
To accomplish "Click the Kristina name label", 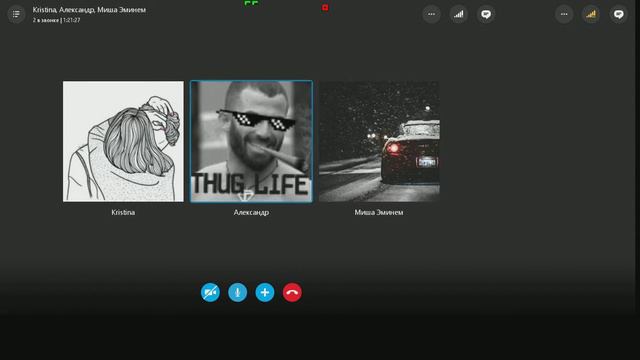I will tap(123, 212).
